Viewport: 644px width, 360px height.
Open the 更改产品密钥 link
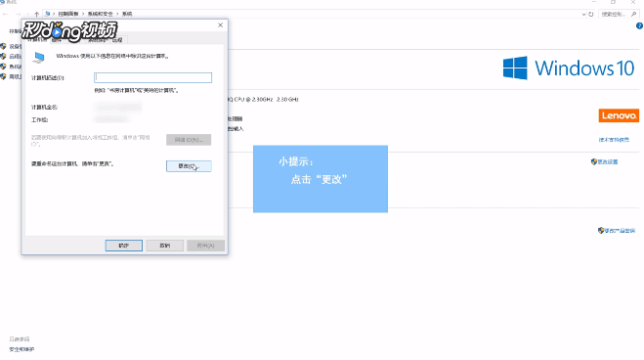(620, 231)
